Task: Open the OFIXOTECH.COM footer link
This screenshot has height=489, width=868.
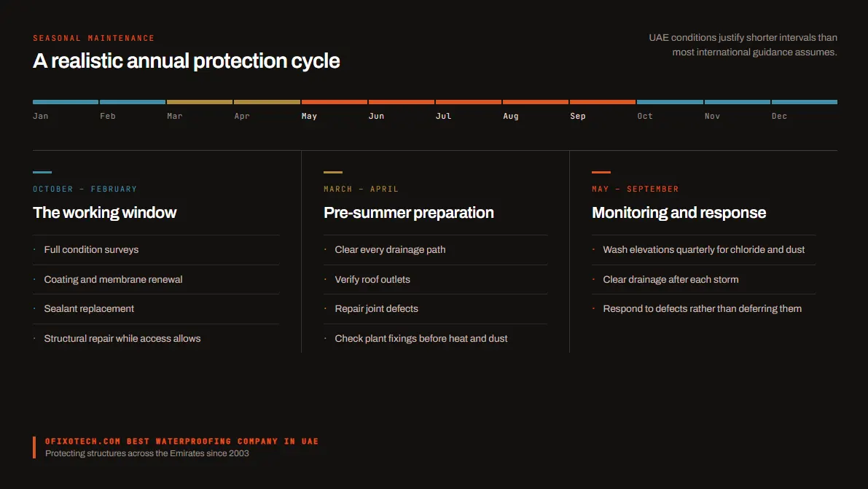Action: tap(181, 442)
